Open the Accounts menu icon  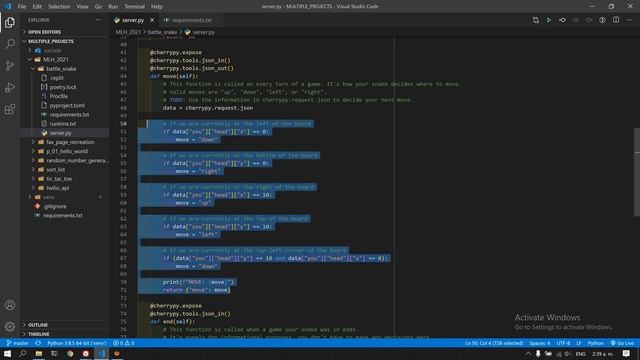10,305
